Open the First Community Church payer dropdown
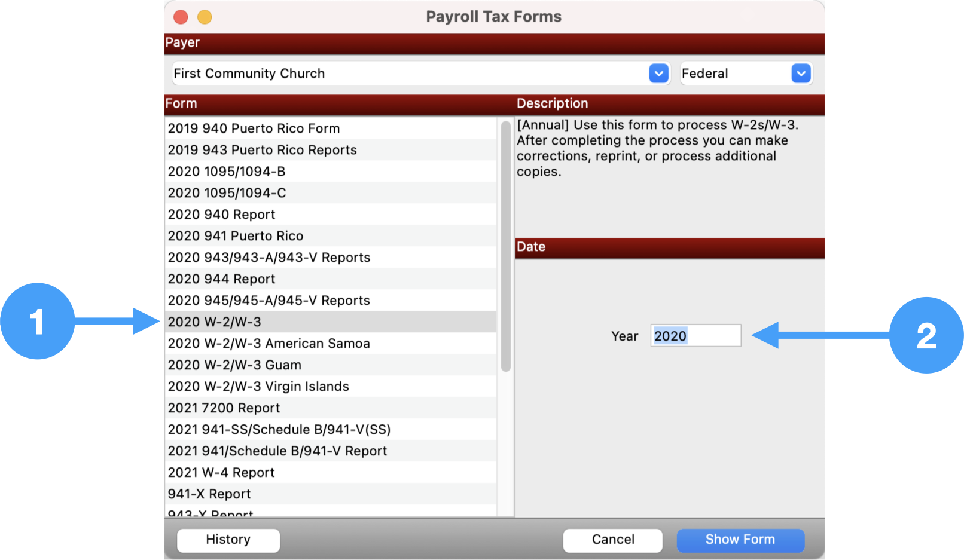Viewport: 964px width, 560px height. pyautogui.click(x=658, y=74)
